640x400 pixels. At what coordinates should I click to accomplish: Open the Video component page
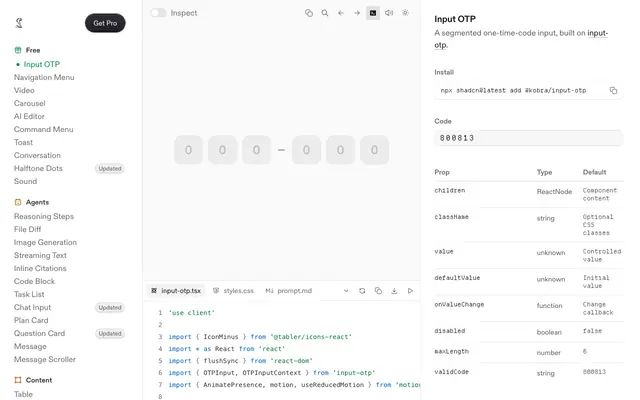24,90
